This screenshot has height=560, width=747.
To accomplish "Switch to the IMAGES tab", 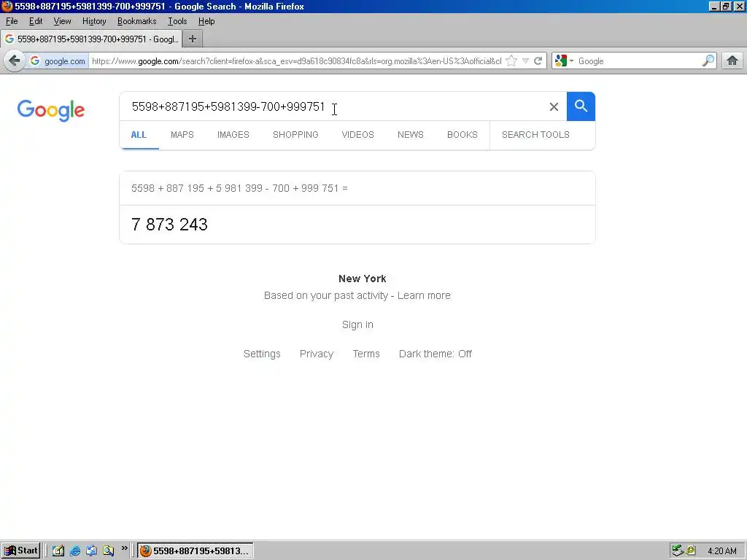I will (233, 135).
